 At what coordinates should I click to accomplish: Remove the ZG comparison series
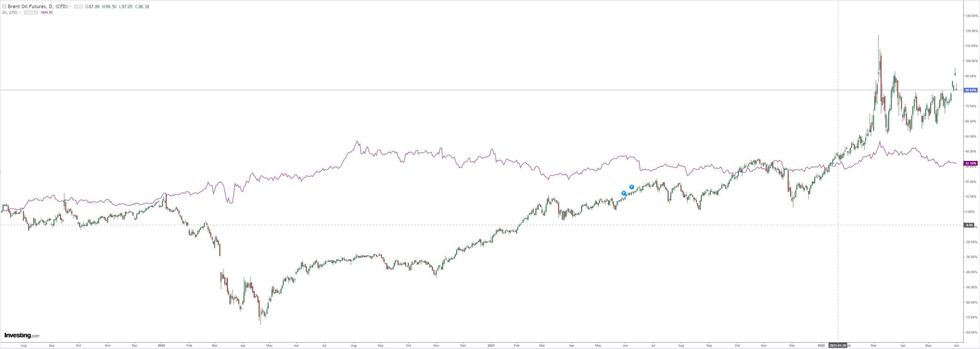pos(36,13)
